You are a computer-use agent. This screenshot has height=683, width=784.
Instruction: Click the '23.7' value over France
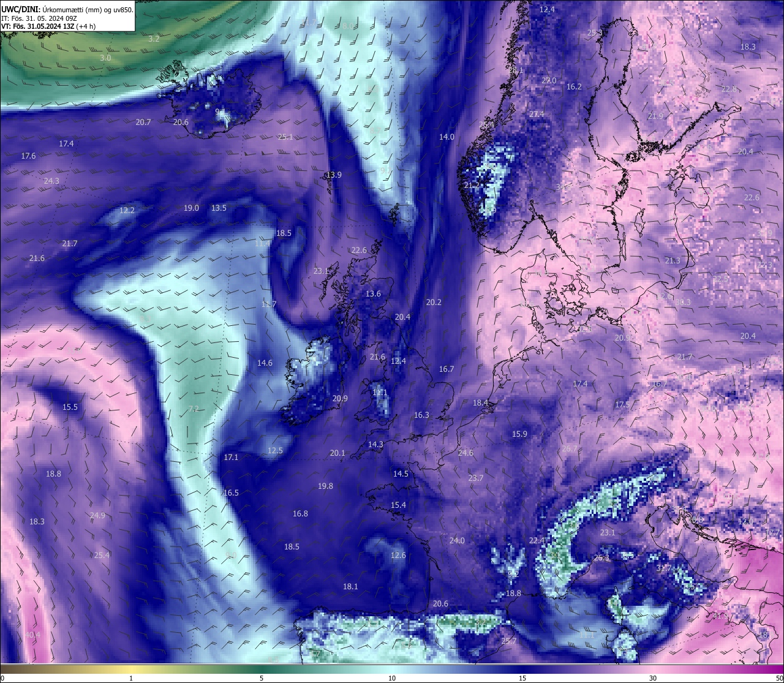coord(475,478)
